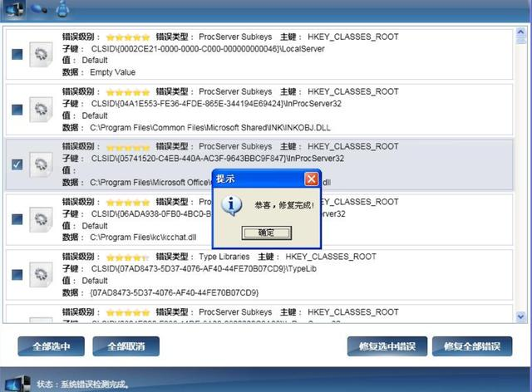Click the text 'Empty Value'

[x=113, y=72]
